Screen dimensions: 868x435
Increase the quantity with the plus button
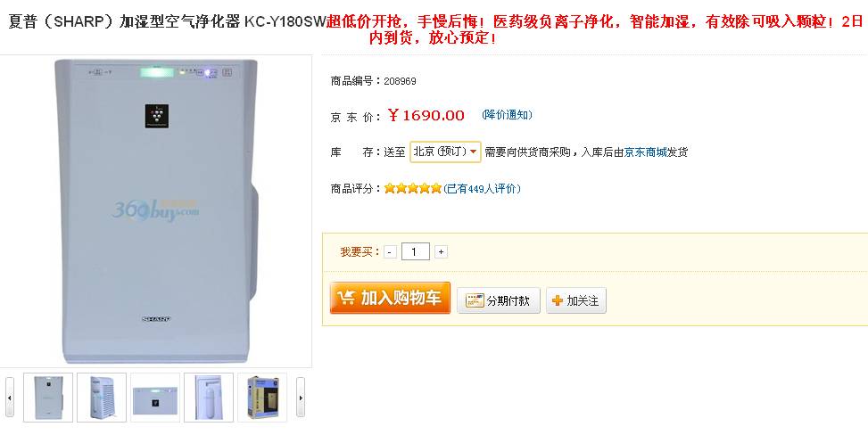pos(441,252)
